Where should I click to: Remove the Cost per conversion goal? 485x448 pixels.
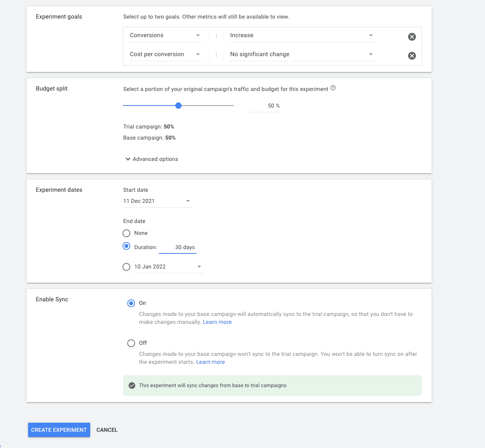[412, 56]
